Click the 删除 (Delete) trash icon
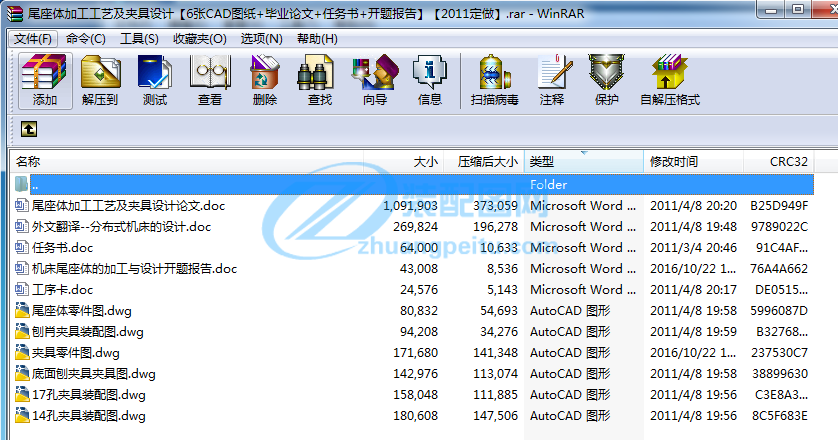Image resolution: width=838 pixels, height=440 pixels. (265, 81)
